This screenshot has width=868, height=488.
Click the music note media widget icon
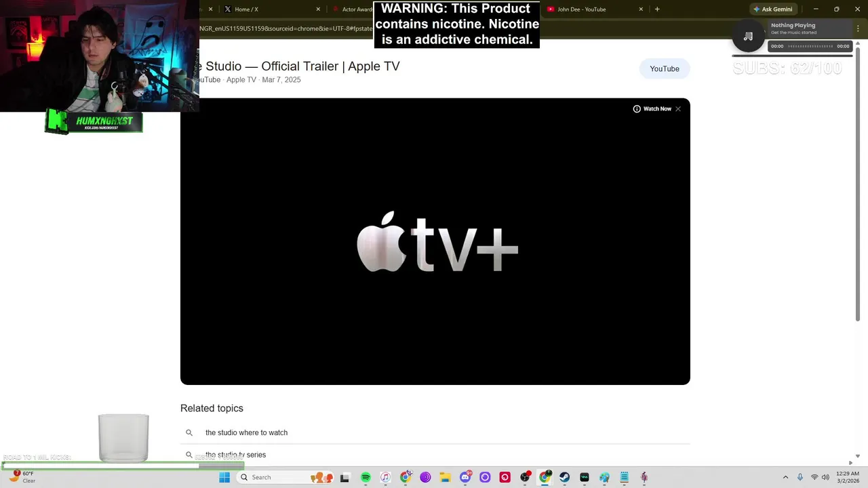click(749, 37)
